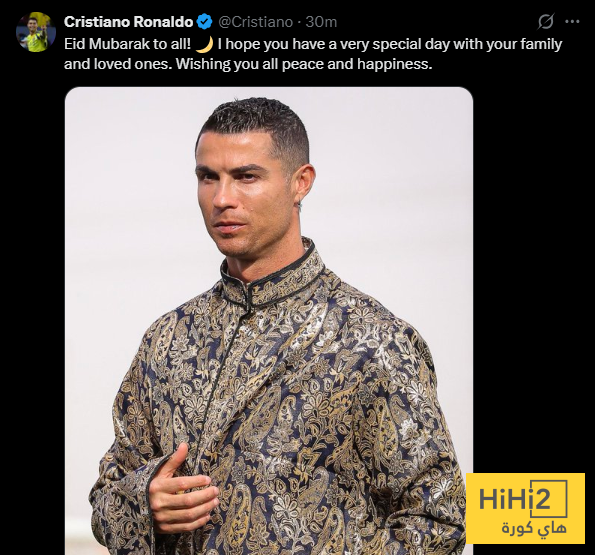Open the three-dot more options menu
The image size is (595, 555).
click(x=572, y=22)
